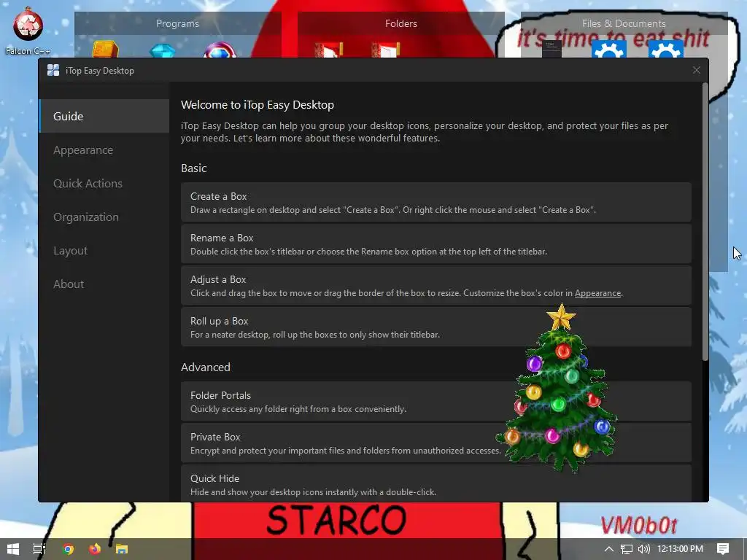Image resolution: width=747 pixels, height=560 pixels.
Task: Open the second gear file in Files & Documents
Action: (x=665, y=50)
